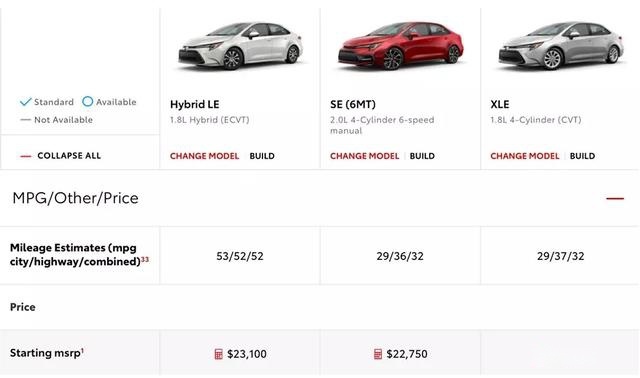Build the XLE trim

tap(582, 156)
